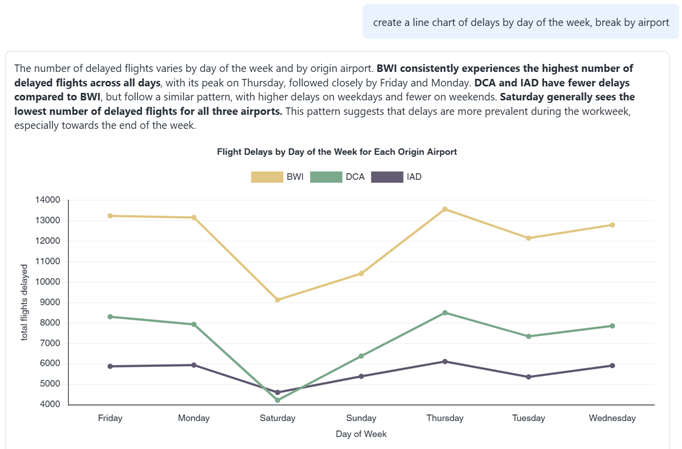
Task: Click the BWI data point for Thursday
Action: [x=445, y=209]
